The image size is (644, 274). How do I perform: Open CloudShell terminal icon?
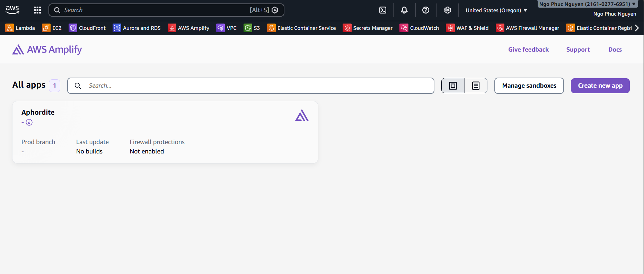[383, 10]
